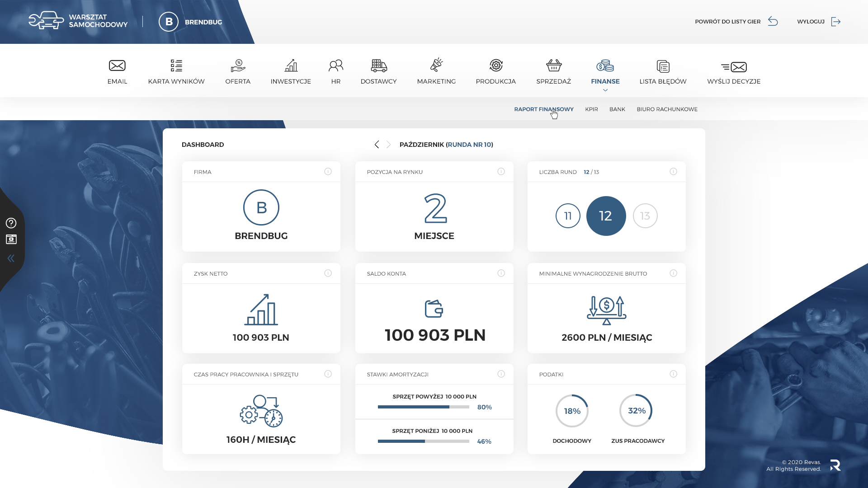Select round 11 circle
The image size is (868, 488).
[x=568, y=216]
